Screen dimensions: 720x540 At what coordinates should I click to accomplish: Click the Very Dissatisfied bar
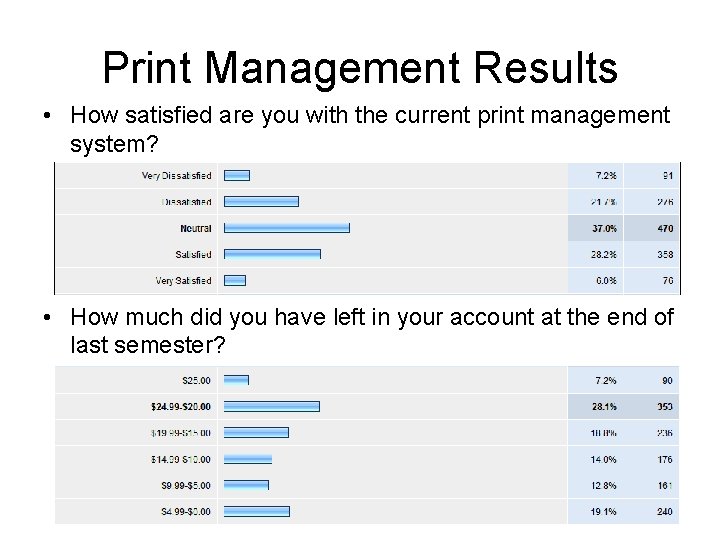click(236, 175)
